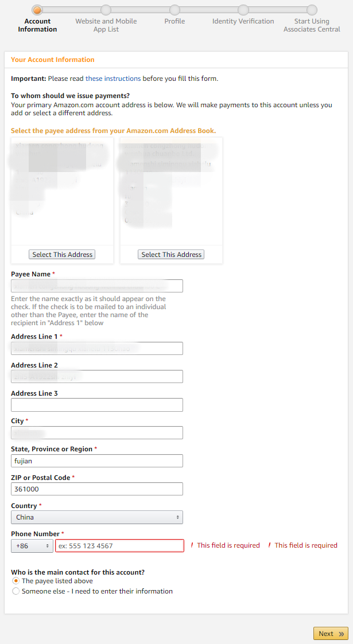This screenshot has width=353, height=644.
Task: Click the ZIP or Postal Code field
Action: pyautogui.click(x=97, y=489)
